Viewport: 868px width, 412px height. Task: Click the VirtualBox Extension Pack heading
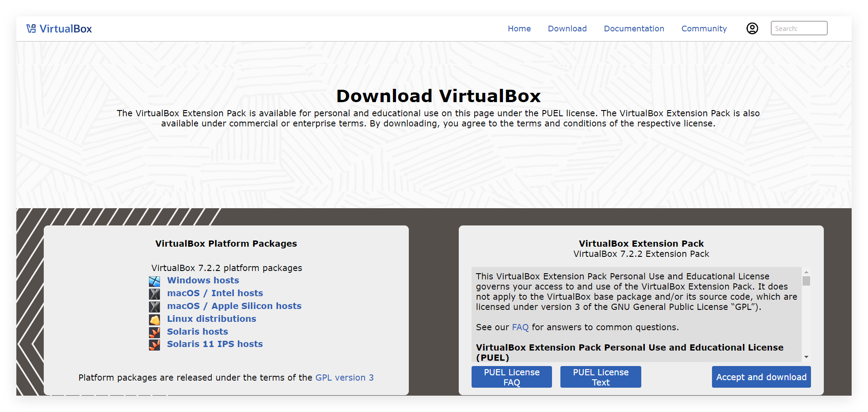pyautogui.click(x=641, y=244)
